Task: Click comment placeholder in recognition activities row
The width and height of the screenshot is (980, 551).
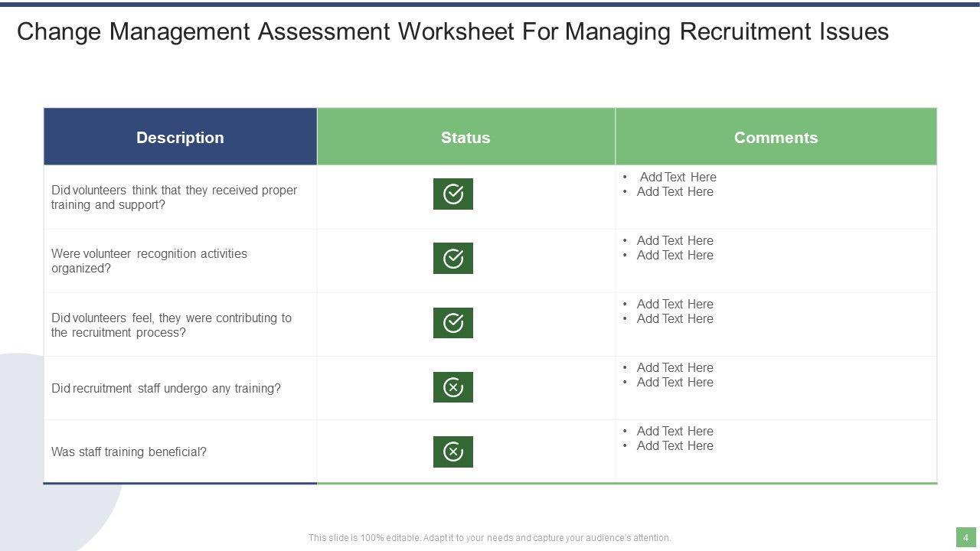Action: click(x=675, y=240)
